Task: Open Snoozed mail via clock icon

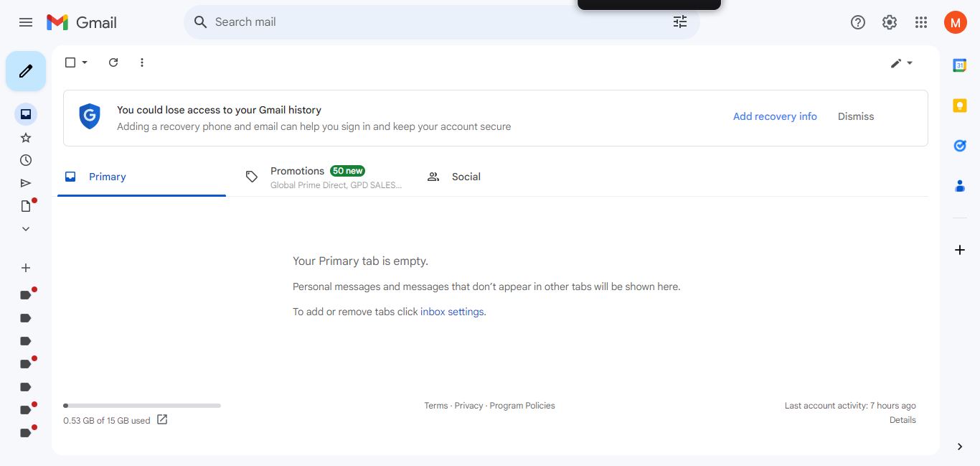Action: coord(26,160)
